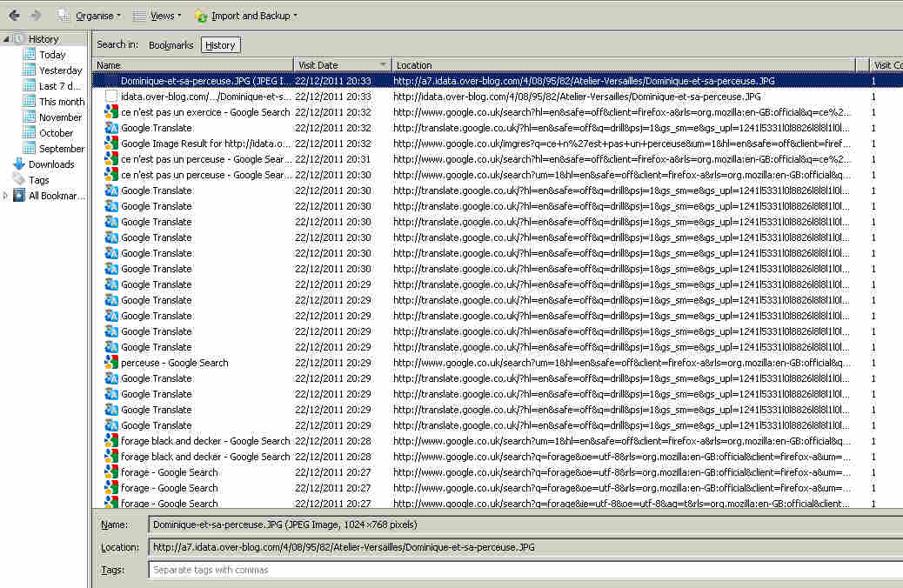Click the Location input field in details pane
The width and height of the screenshot is (903, 588).
point(525,547)
